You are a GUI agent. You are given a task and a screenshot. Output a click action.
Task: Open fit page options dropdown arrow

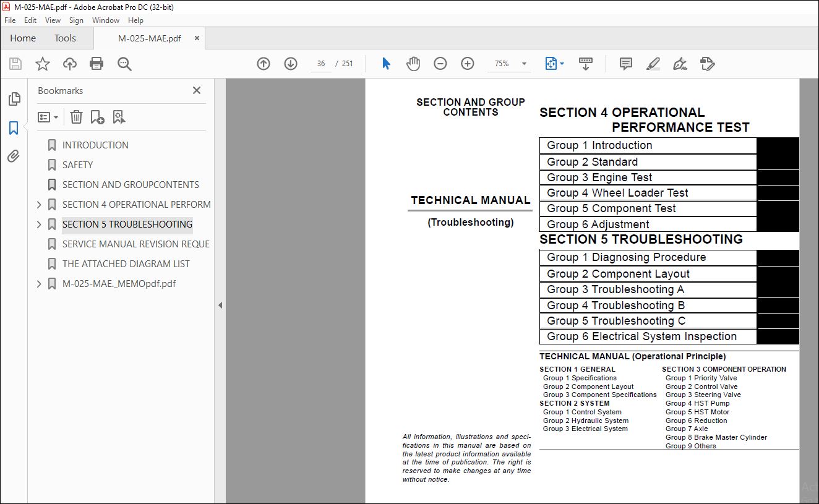click(x=562, y=64)
